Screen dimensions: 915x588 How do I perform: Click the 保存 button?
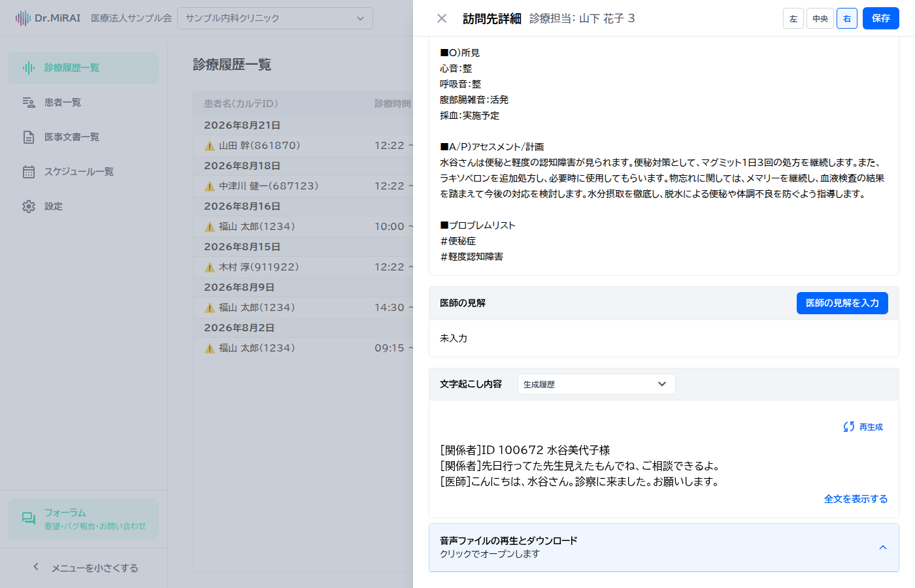881,18
